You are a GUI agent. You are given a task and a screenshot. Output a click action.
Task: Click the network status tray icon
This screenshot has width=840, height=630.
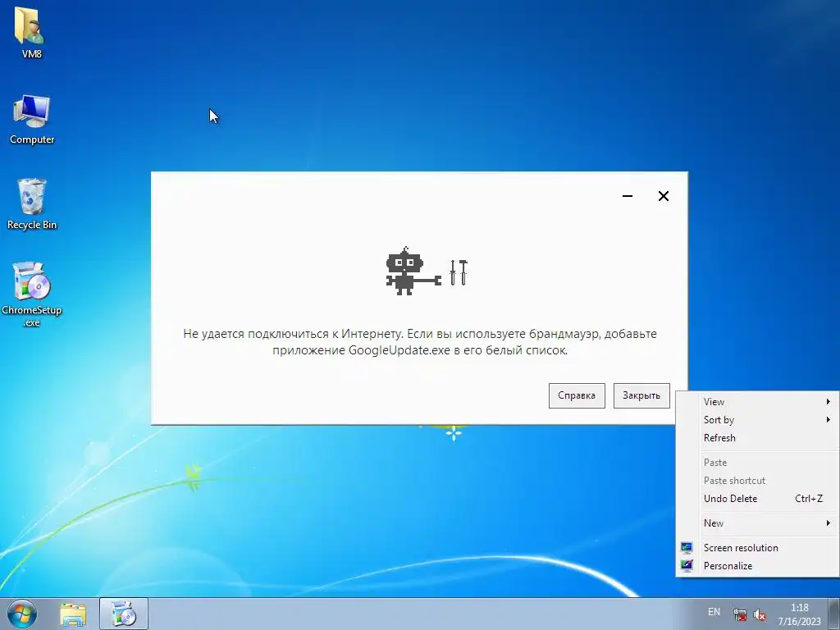click(x=740, y=614)
